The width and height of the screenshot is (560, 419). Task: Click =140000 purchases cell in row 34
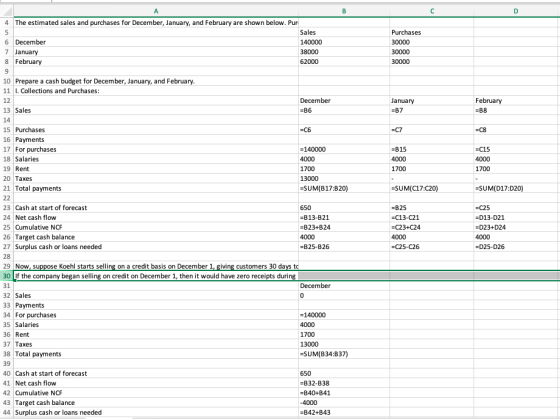point(344,315)
